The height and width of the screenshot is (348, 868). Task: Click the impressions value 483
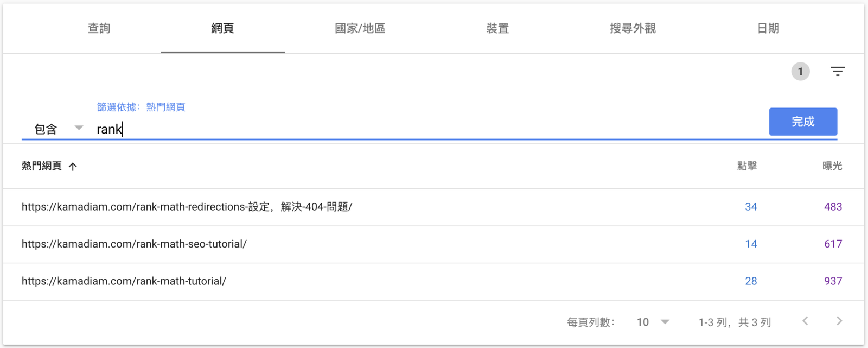[833, 207]
